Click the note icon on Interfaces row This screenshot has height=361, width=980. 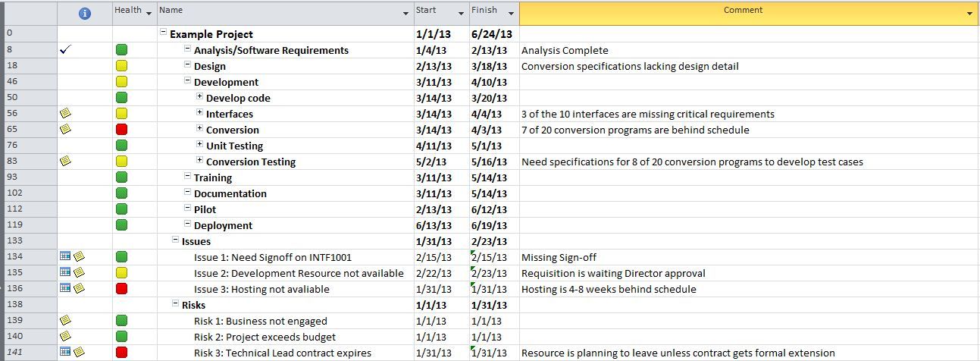pos(66,114)
